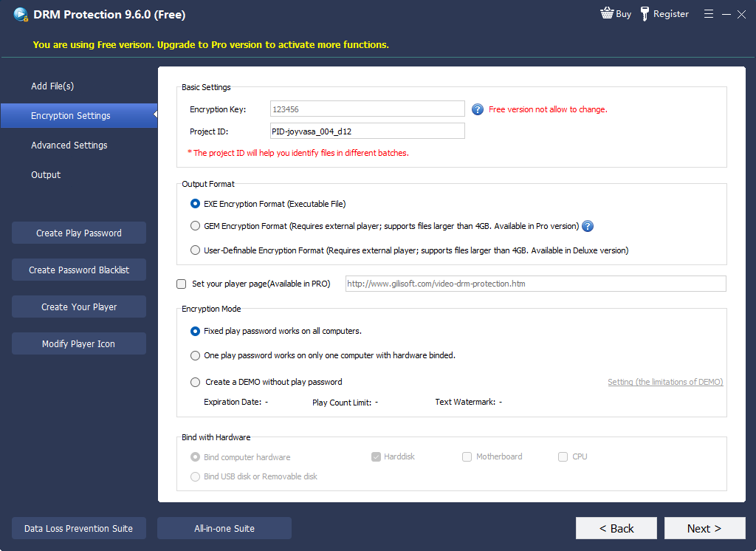This screenshot has width=756, height=551.
Task: Click the 'Play Count Limit:' label
Action: [342, 403]
